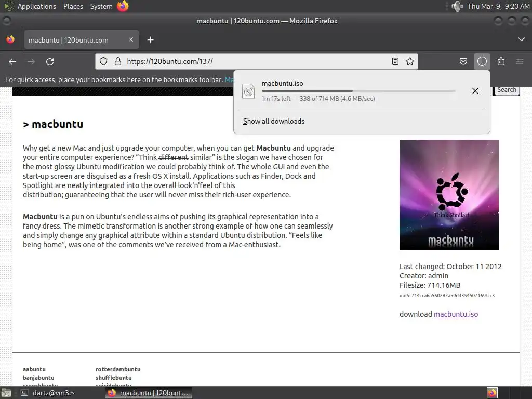Click the download status '338 of 714 MB' text
Screen dimensions: 532x399
(319, 99)
